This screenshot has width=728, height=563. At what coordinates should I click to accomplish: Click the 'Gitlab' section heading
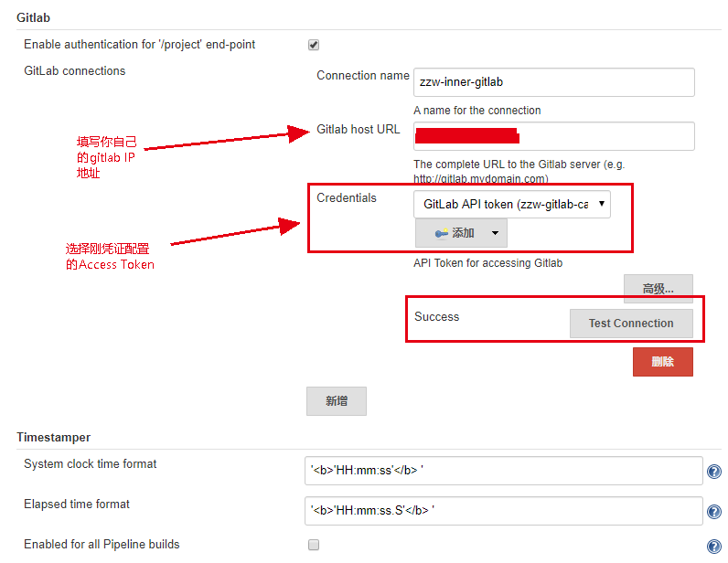34,17
